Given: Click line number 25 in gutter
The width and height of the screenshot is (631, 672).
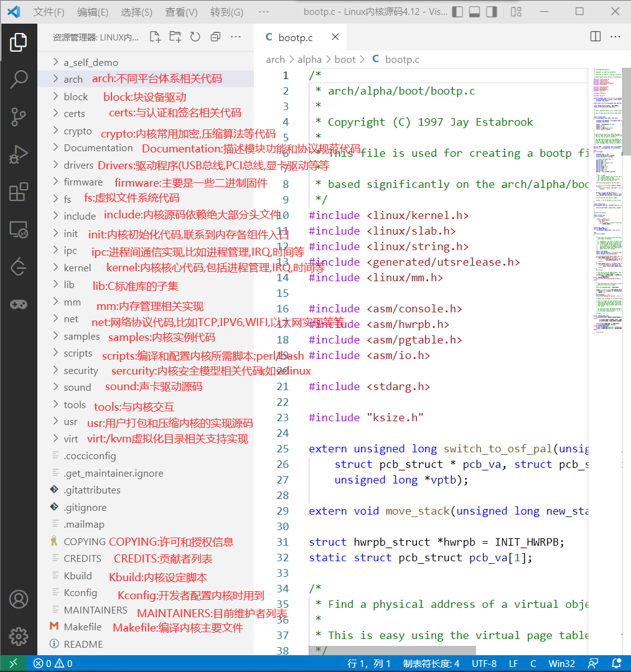Looking at the screenshot, I should (x=283, y=449).
